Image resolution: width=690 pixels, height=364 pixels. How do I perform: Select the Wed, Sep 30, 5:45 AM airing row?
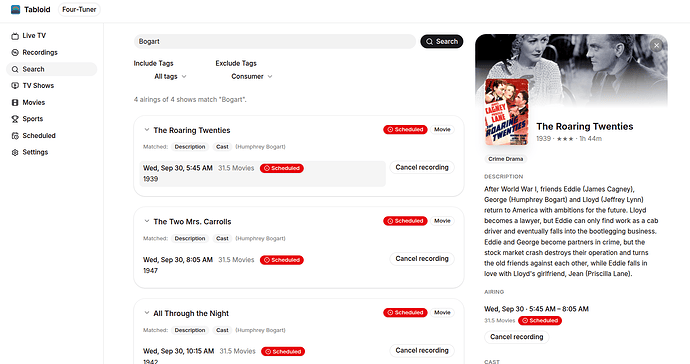pyautogui.click(x=263, y=173)
